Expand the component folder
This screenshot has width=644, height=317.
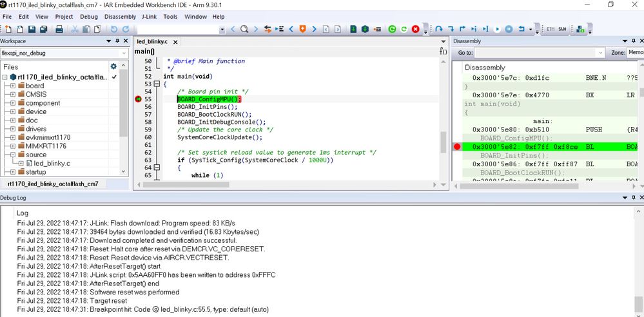point(13,103)
